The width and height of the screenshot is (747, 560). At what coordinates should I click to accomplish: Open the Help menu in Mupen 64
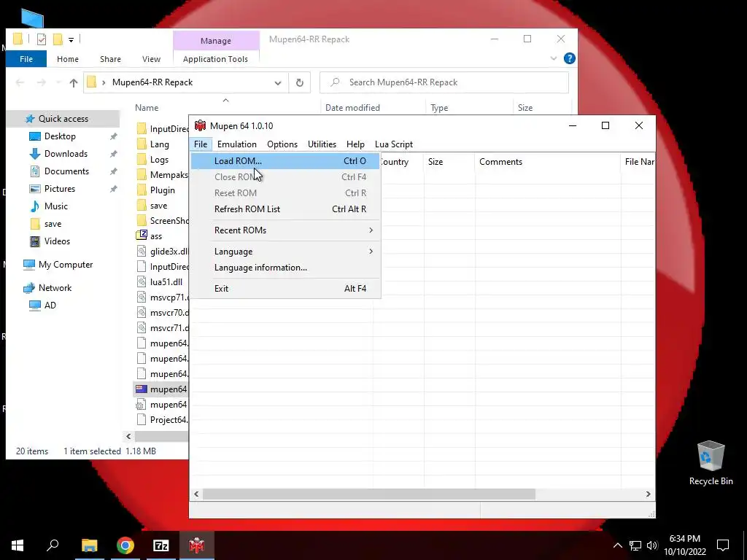(x=355, y=144)
